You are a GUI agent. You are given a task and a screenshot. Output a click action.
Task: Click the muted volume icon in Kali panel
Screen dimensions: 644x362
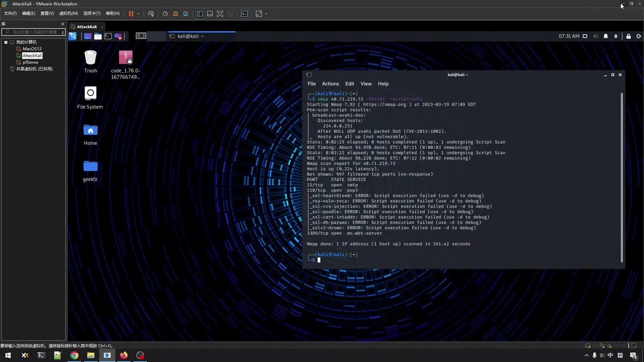596,36
